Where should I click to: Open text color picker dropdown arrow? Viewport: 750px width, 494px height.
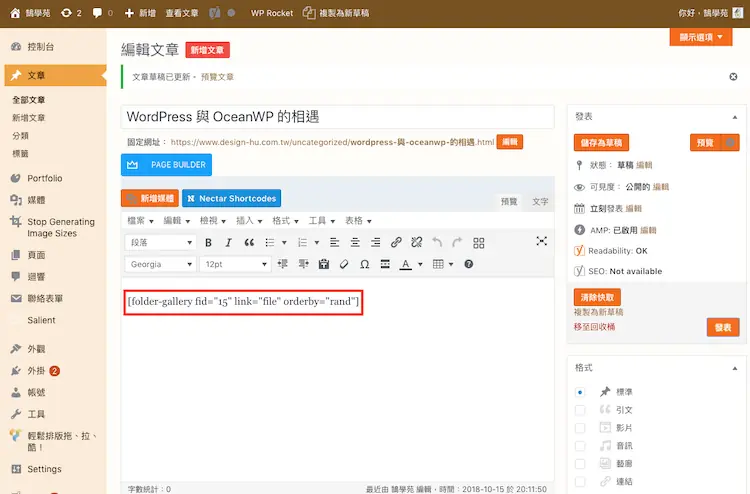(x=420, y=264)
